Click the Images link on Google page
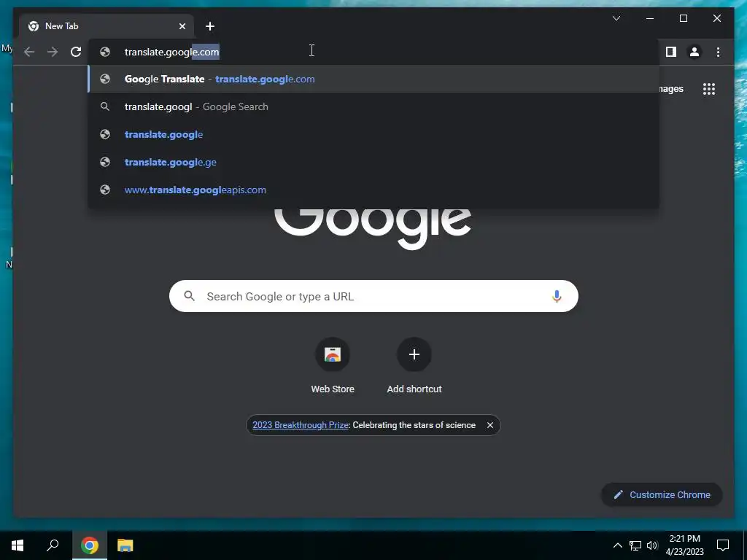747x560 pixels. click(x=671, y=89)
